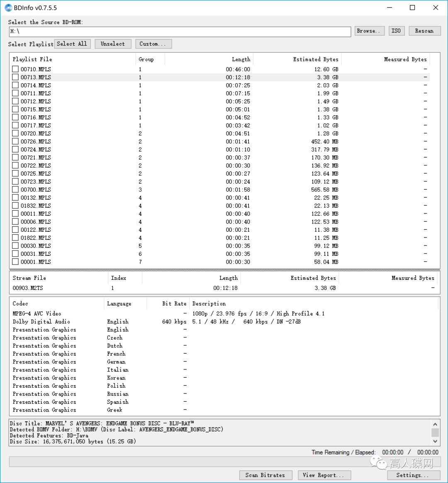Select the 00031.MPLS playlist name
448x483 pixels.
(x=36, y=253)
